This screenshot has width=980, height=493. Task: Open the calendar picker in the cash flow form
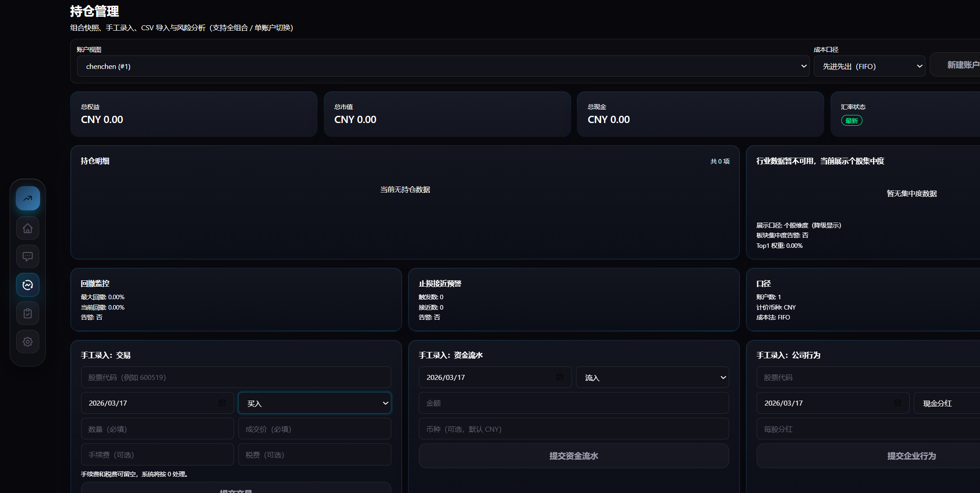[560, 377]
